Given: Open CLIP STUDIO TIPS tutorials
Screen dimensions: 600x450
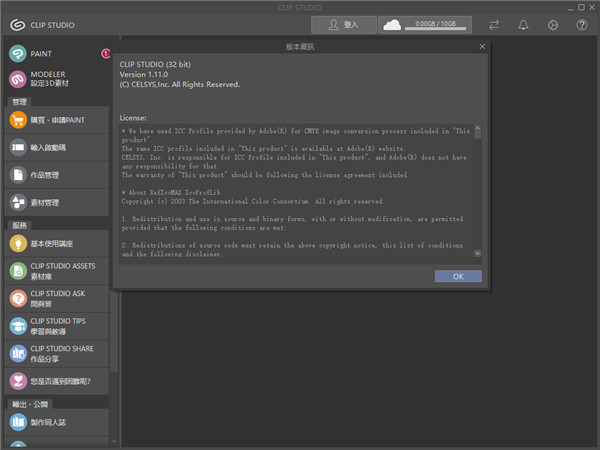Looking at the screenshot, I should click(57, 326).
